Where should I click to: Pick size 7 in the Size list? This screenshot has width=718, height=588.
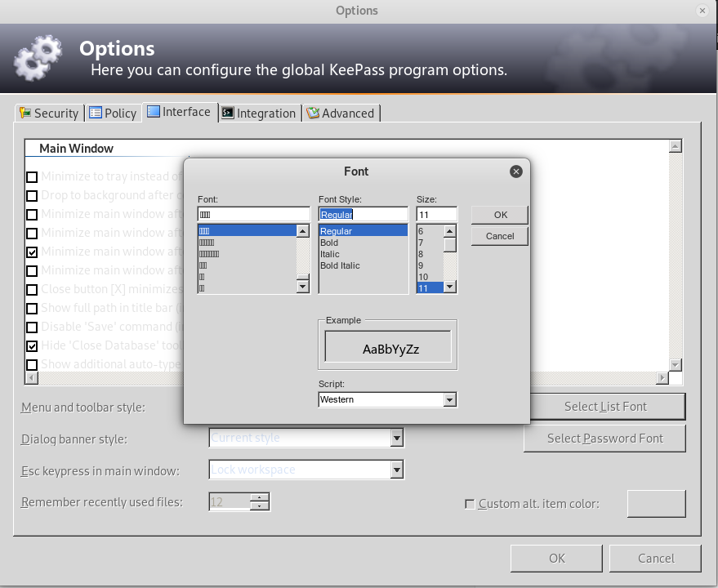click(x=430, y=243)
